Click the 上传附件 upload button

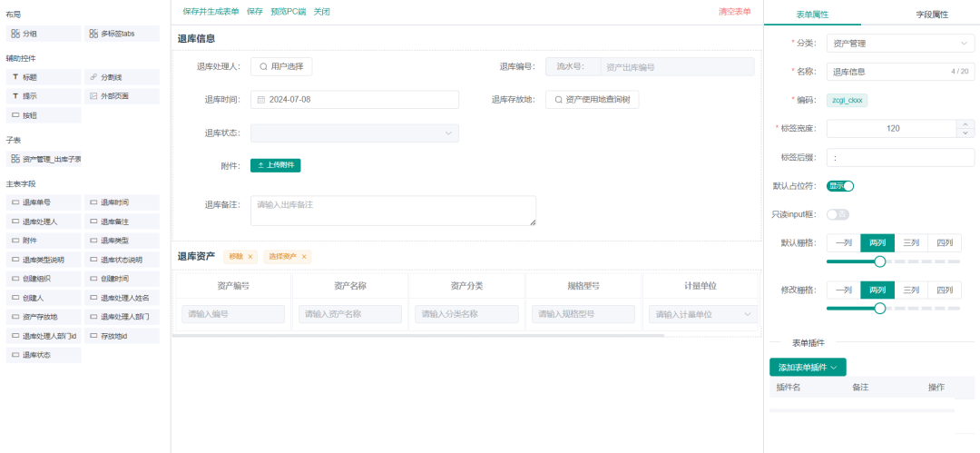(275, 165)
